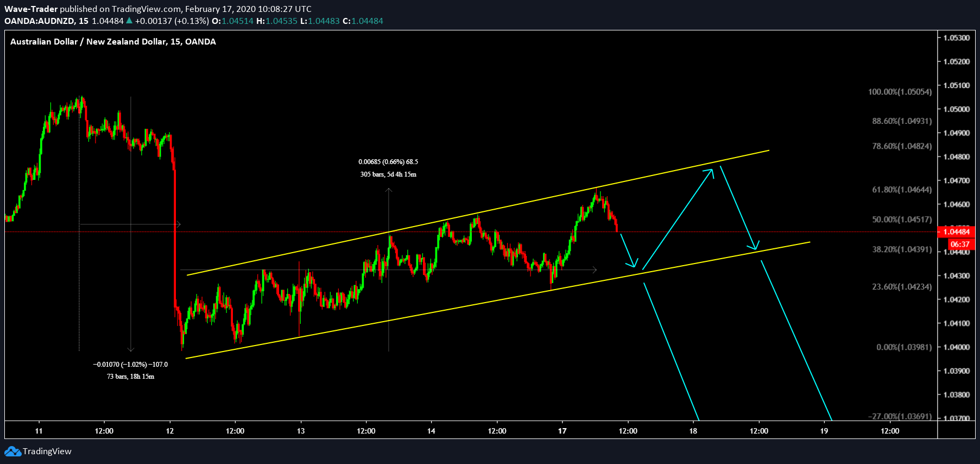The width and height of the screenshot is (980, 464).
Task: Click the 1.05300 price axis label
Action: [x=957, y=38]
